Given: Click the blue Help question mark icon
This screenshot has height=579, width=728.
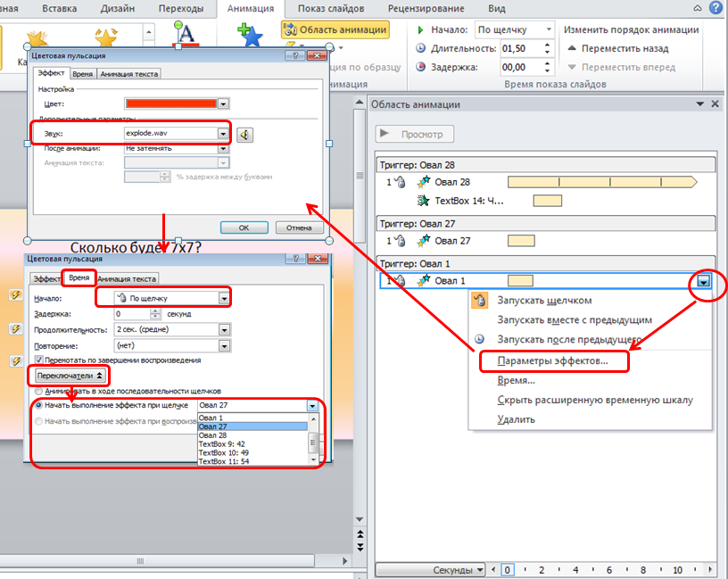Looking at the screenshot, I should 716,8.
